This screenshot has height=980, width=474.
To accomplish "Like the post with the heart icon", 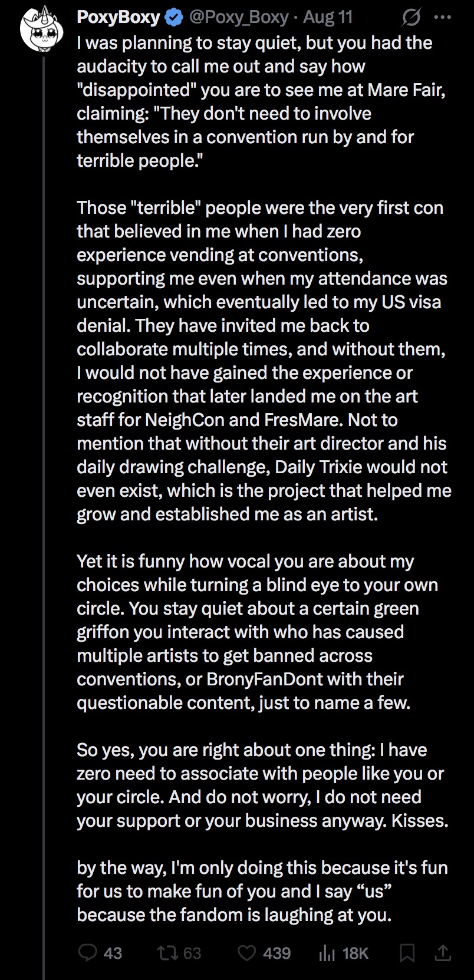I will [x=246, y=953].
